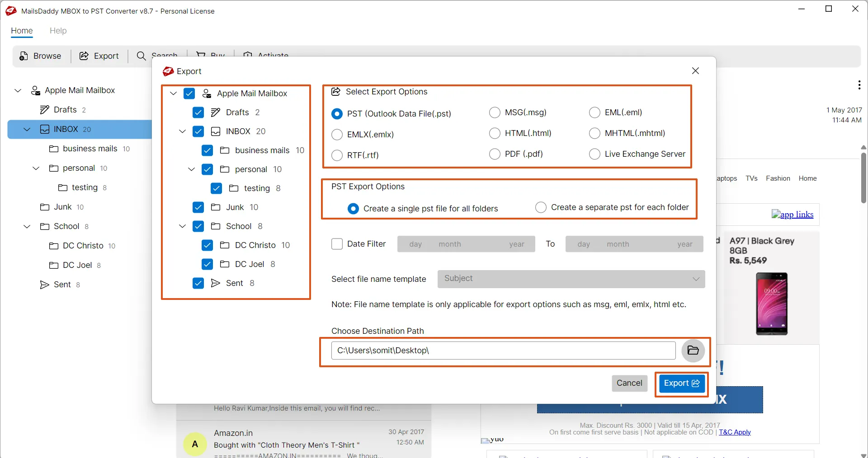Collapse the INBOX tree in the dialog
The height and width of the screenshot is (458, 868).
(x=182, y=131)
